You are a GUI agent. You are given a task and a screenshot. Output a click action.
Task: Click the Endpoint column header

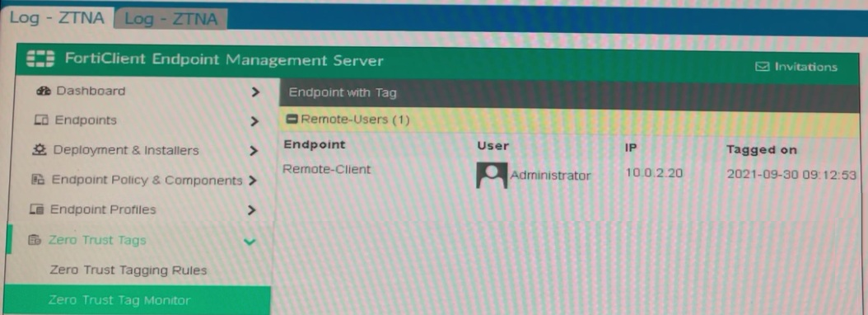pyautogui.click(x=314, y=145)
